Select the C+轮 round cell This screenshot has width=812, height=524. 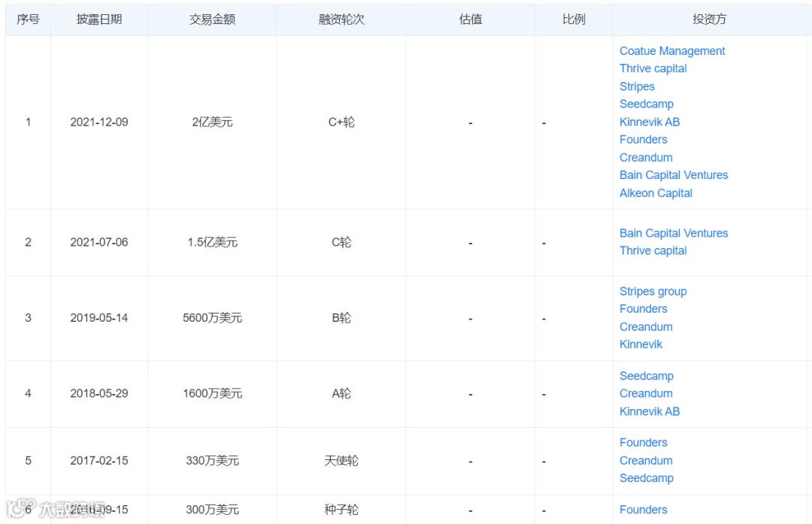(x=341, y=123)
